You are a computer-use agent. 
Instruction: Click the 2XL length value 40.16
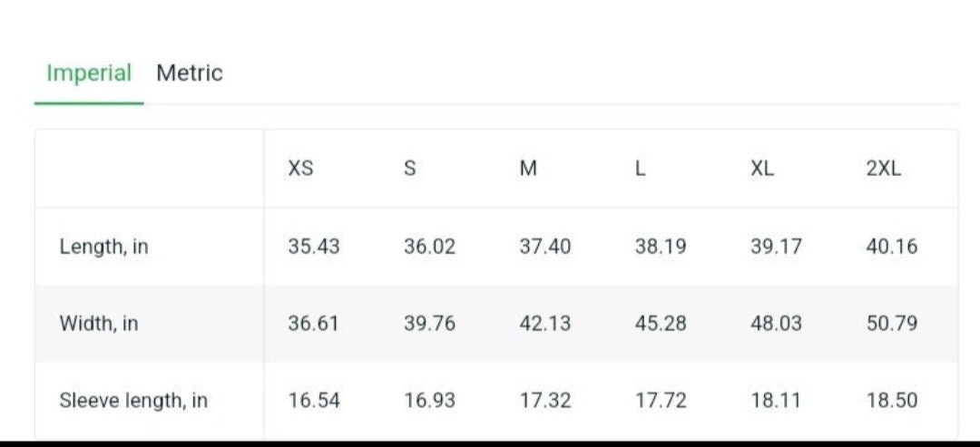pyautogui.click(x=892, y=247)
